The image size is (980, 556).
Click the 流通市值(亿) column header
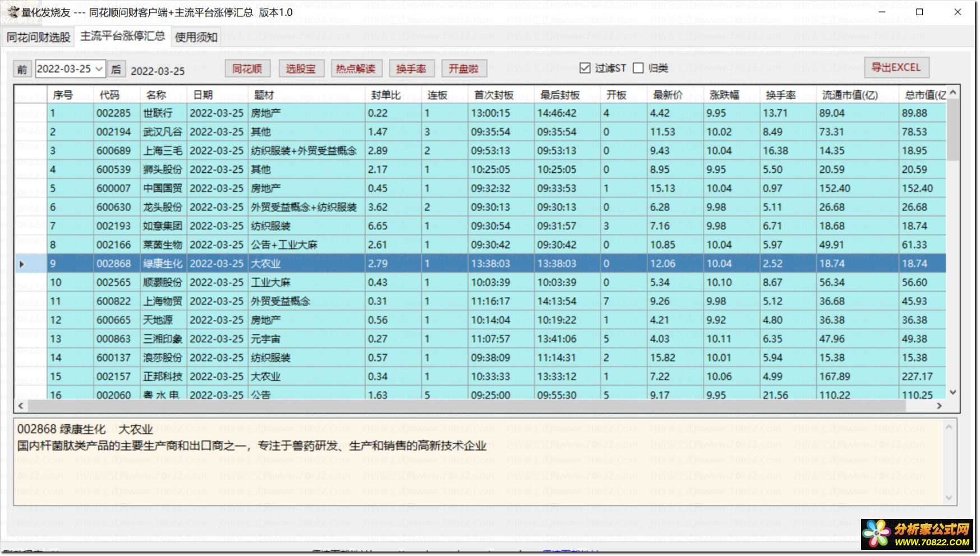858,95
